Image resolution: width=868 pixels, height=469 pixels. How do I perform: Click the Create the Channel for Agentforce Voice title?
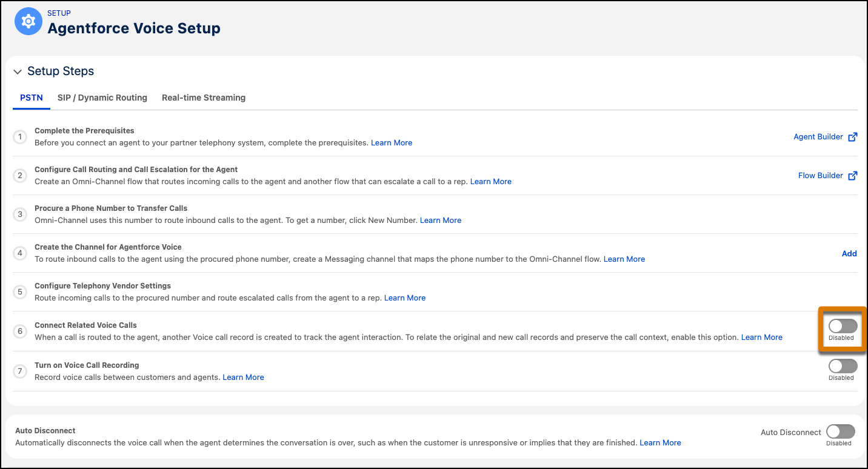[108, 247]
